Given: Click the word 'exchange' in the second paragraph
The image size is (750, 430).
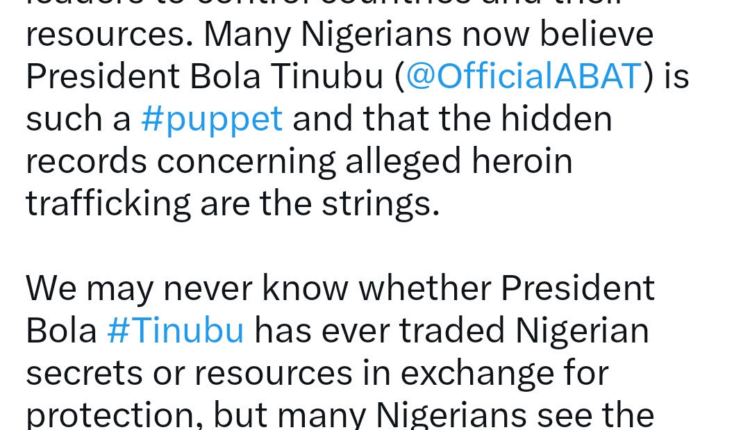Looking at the screenshot, I should click(477, 374).
